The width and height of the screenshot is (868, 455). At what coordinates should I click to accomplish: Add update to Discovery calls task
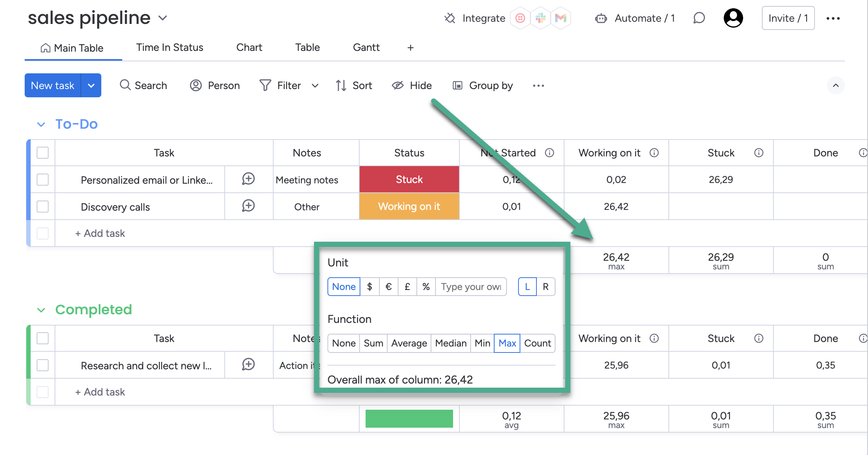tap(248, 206)
